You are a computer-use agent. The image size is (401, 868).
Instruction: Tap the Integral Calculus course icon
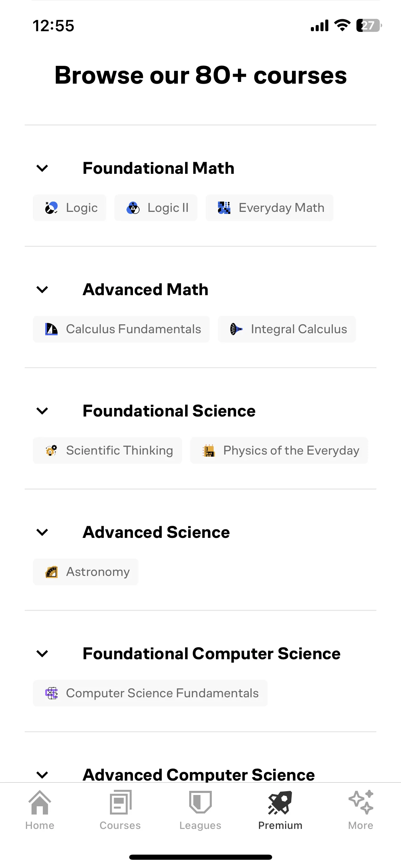tap(236, 329)
